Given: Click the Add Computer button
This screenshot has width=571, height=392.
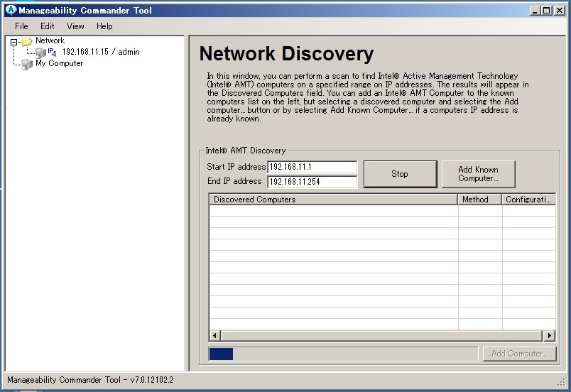Looking at the screenshot, I should point(520,354).
